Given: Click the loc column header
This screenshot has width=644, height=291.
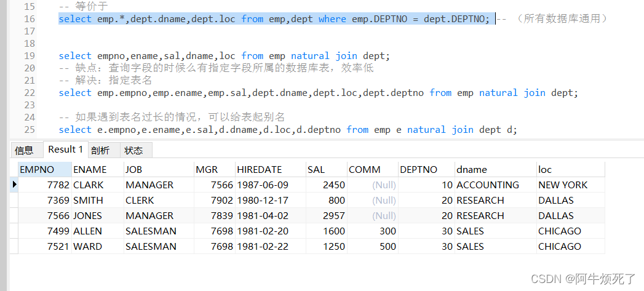Looking at the screenshot, I should (x=570, y=169).
